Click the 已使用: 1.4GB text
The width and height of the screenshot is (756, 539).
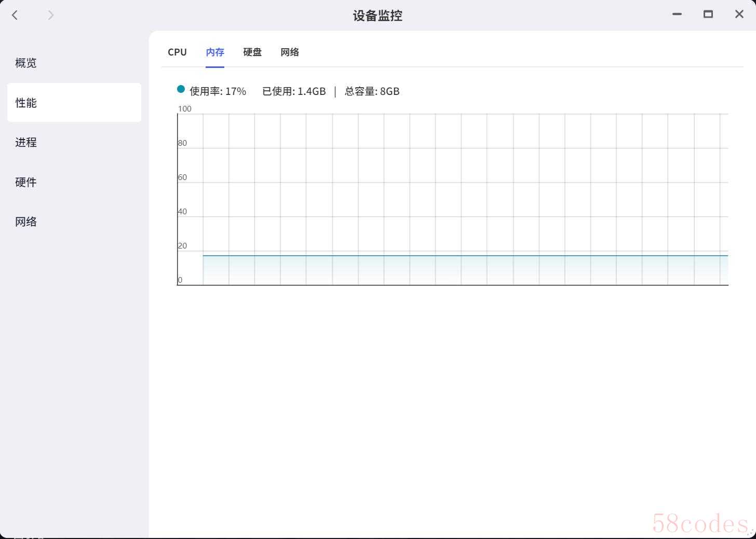pos(294,91)
